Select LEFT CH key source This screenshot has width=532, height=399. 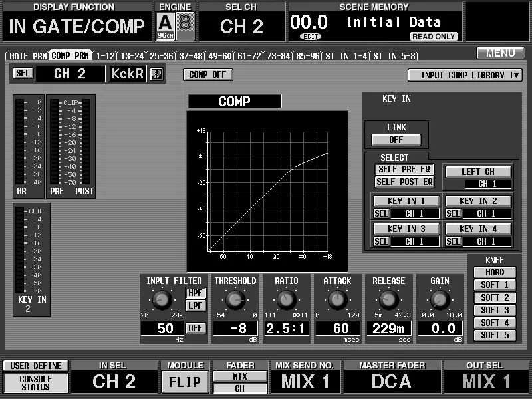pyautogui.click(x=477, y=172)
